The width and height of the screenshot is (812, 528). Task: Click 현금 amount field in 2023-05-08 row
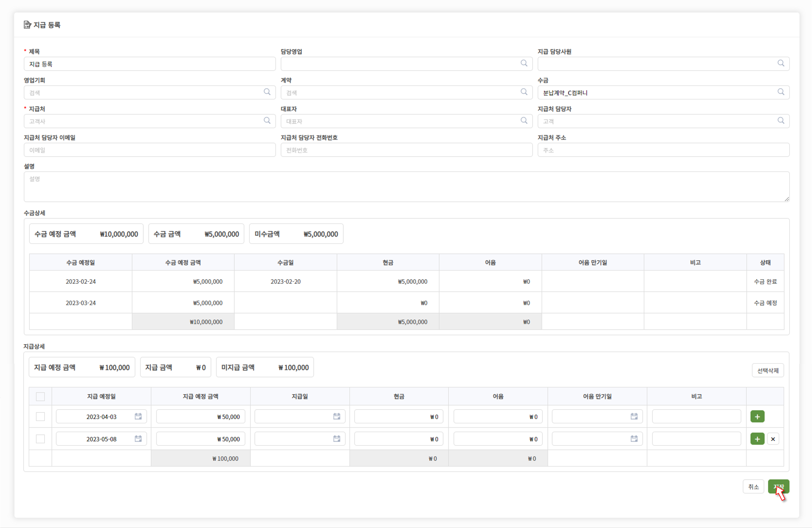(x=399, y=439)
